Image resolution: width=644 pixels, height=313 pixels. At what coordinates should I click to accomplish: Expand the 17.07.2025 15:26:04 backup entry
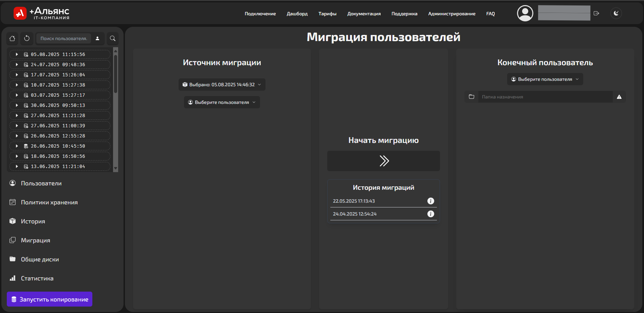coord(17,75)
